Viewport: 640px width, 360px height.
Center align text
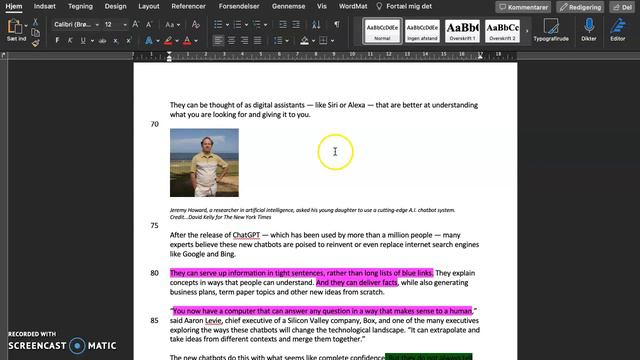tap(231, 40)
